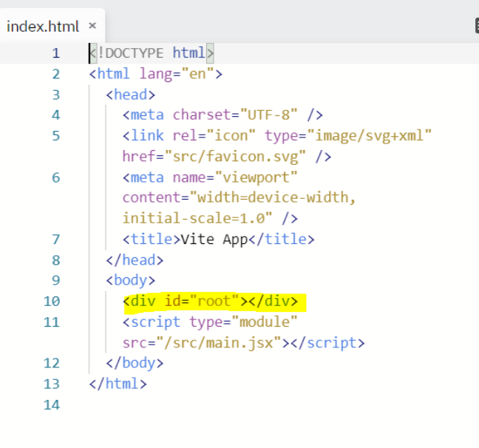This screenshot has height=448, width=479.
Task: Click line number 6 in gutter
Action: tap(55, 177)
